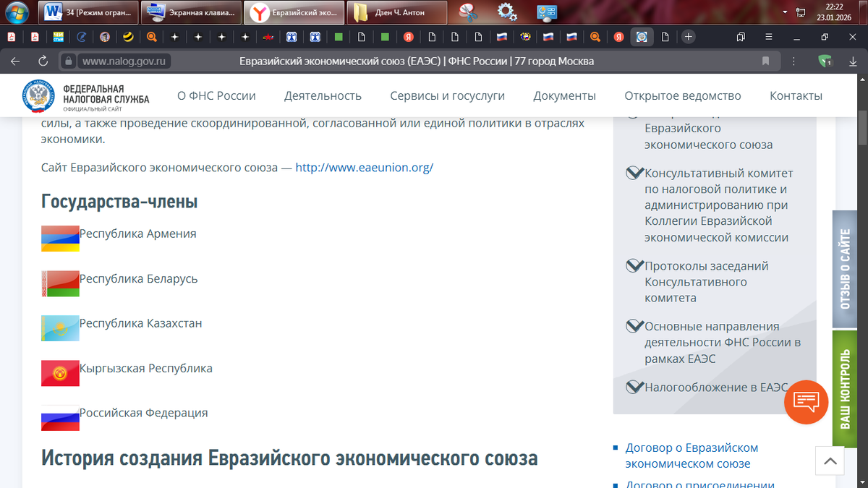Open the green Protect shield icon

point(825,61)
